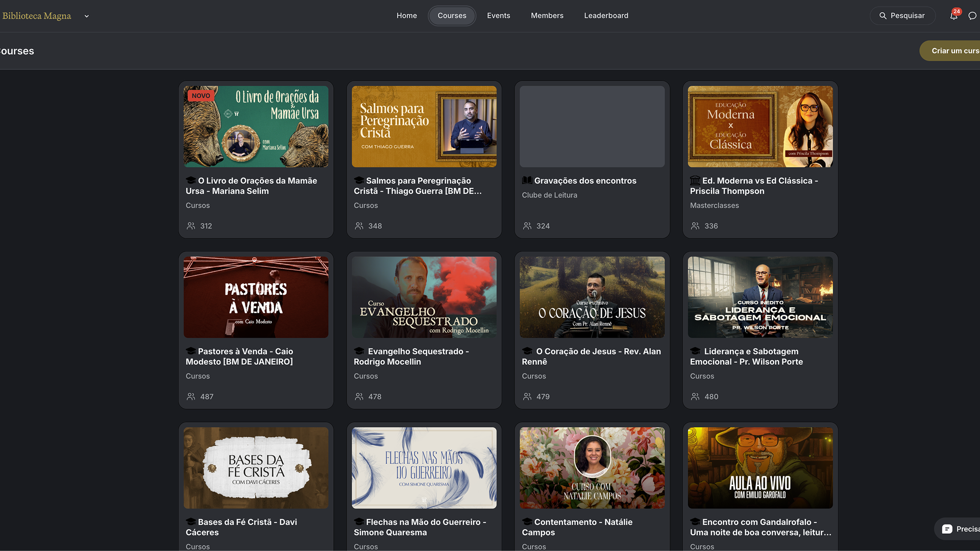This screenshot has height=551, width=980.
Task: Switch to the Events tab
Action: (x=499, y=16)
